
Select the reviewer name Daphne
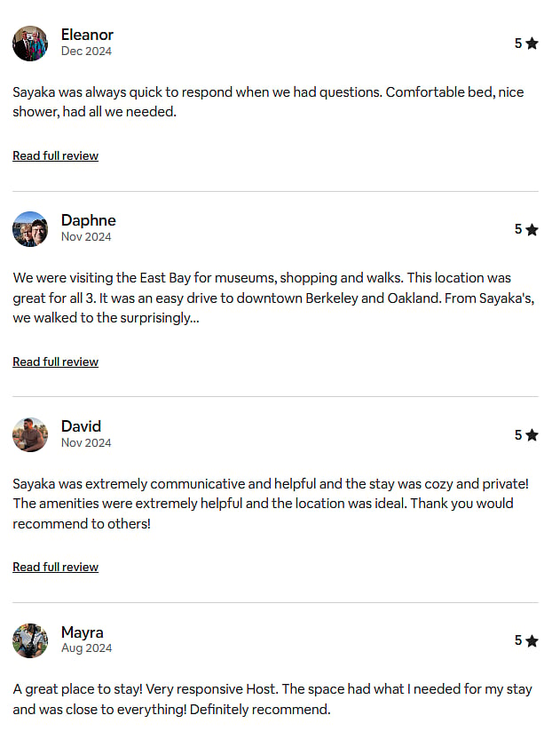pos(89,220)
